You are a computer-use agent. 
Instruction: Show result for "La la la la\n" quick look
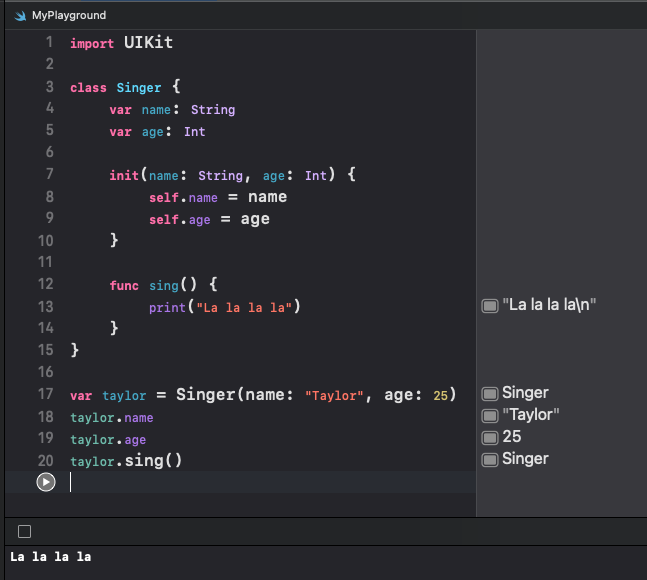[x=490, y=306]
